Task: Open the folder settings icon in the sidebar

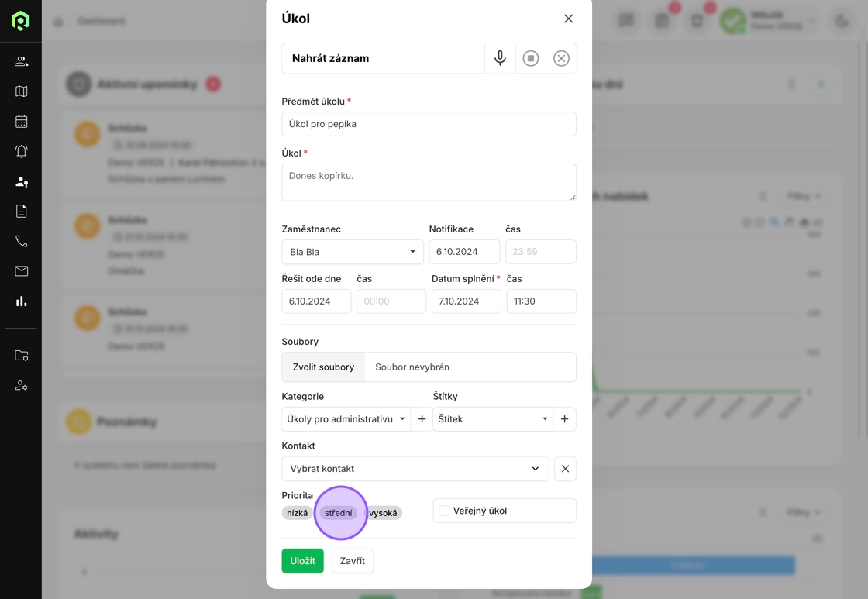Action: point(21,356)
